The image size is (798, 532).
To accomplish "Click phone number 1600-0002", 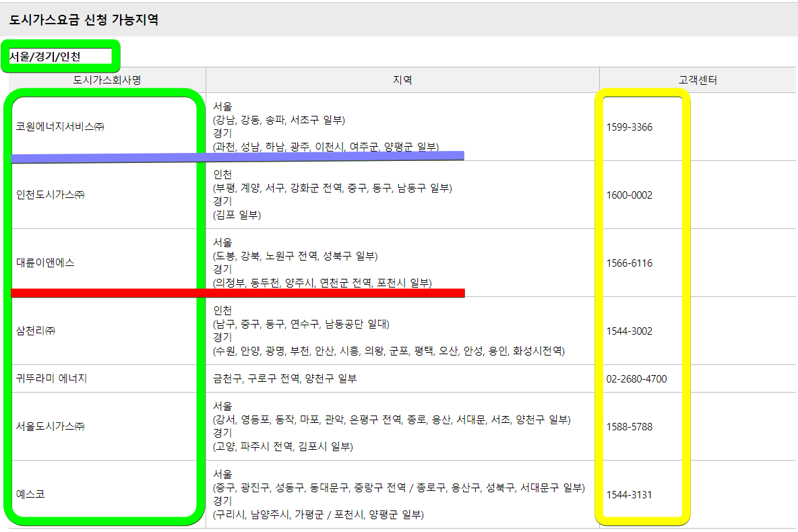I will 629,195.
